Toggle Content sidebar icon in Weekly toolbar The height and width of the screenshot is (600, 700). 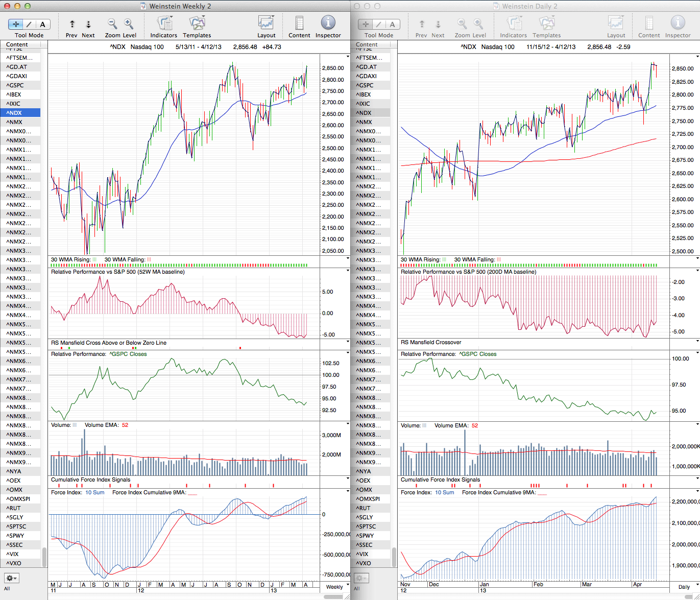[x=299, y=23]
